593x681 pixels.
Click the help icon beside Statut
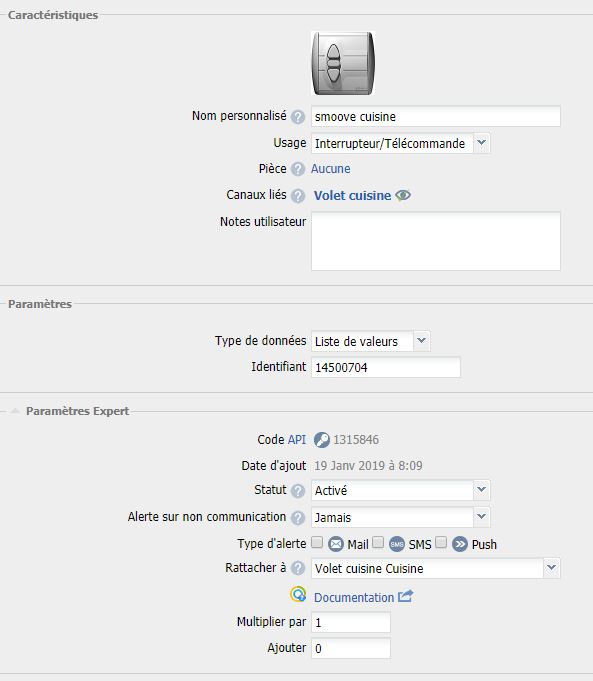click(298, 491)
